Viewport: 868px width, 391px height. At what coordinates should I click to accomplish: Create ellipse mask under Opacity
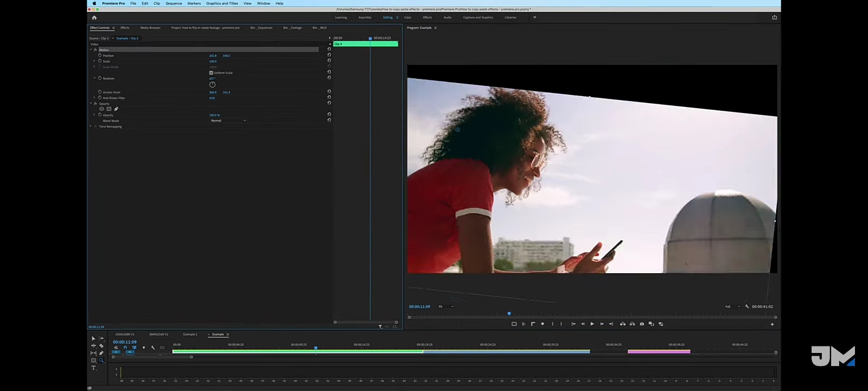click(x=101, y=109)
